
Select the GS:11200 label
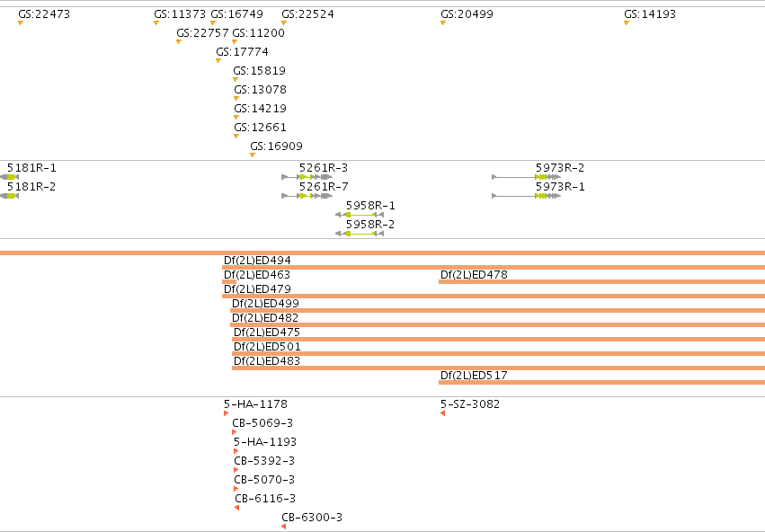pyautogui.click(x=259, y=33)
